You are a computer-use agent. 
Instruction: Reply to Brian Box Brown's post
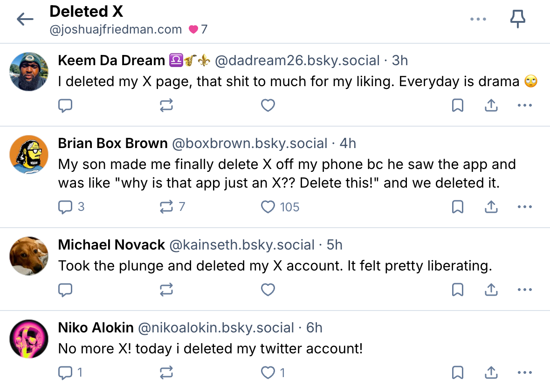click(x=65, y=207)
